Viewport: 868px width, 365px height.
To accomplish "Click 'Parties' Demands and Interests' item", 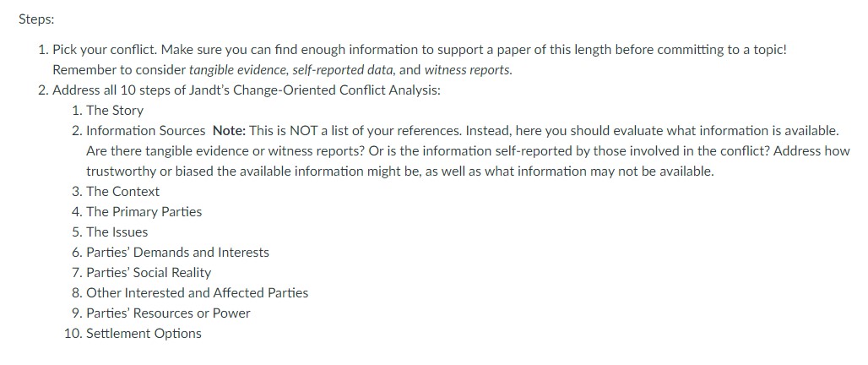I will [x=177, y=253].
